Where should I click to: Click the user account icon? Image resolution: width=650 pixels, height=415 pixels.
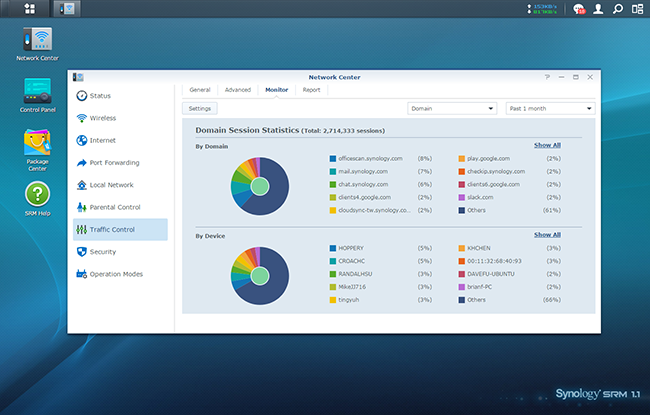pyautogui.click(x=598, y=9)
